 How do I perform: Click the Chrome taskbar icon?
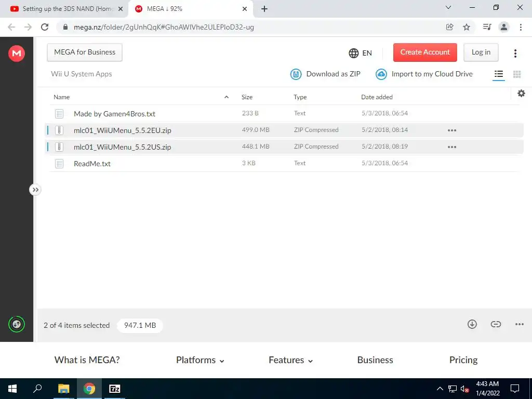(x=89, y=389)
